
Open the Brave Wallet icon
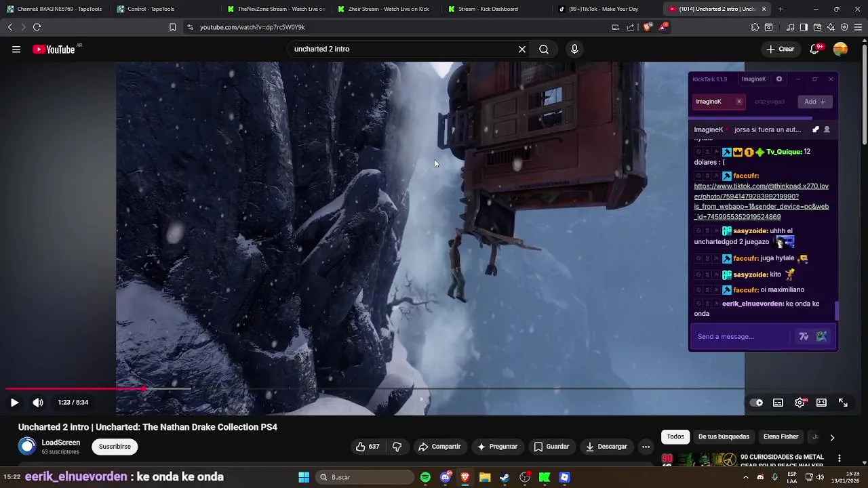817,27
